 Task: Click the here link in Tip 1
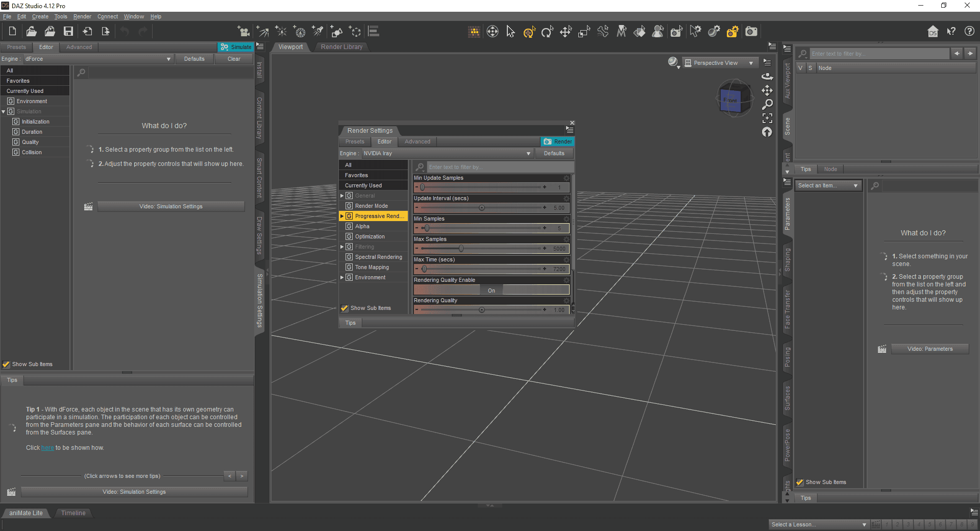coord(47,448)
